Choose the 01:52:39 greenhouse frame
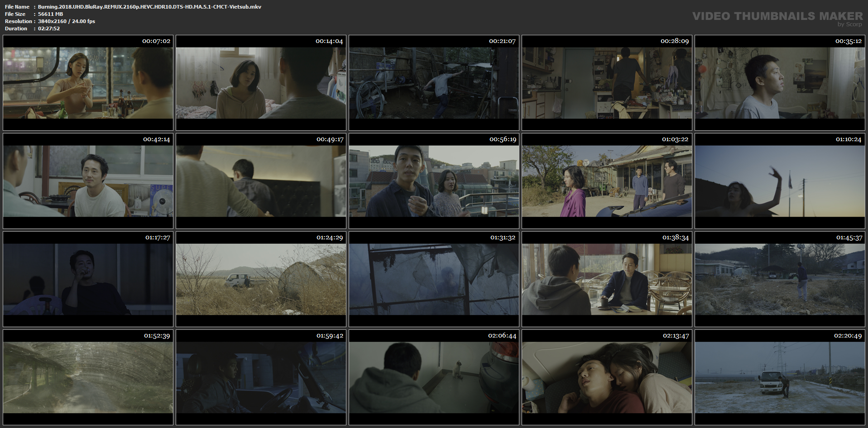The width and height of the screenshot is (868, 428). [88, 377]
